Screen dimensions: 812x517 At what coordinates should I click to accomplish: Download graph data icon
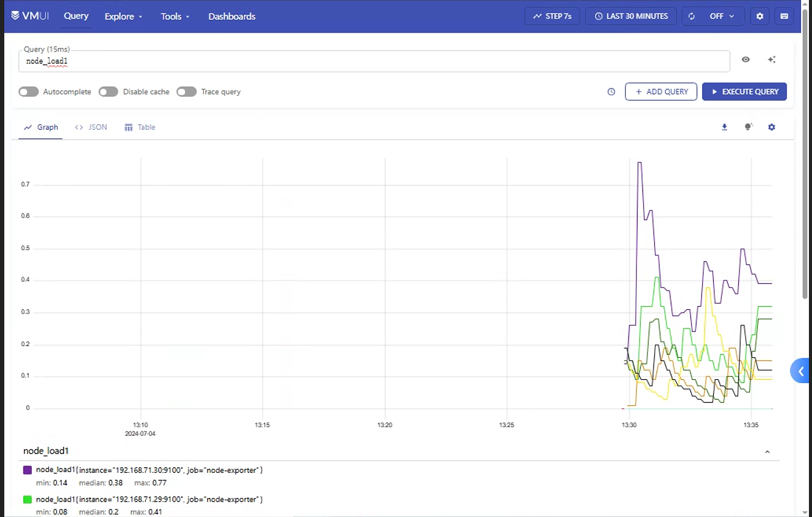724,127
